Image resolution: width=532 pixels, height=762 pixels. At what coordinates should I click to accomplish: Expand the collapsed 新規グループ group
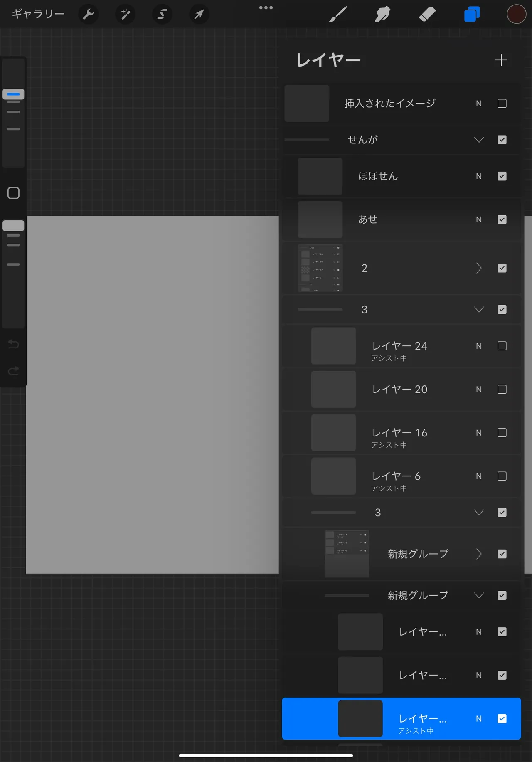pyautogui.click(x=479, y=554)
